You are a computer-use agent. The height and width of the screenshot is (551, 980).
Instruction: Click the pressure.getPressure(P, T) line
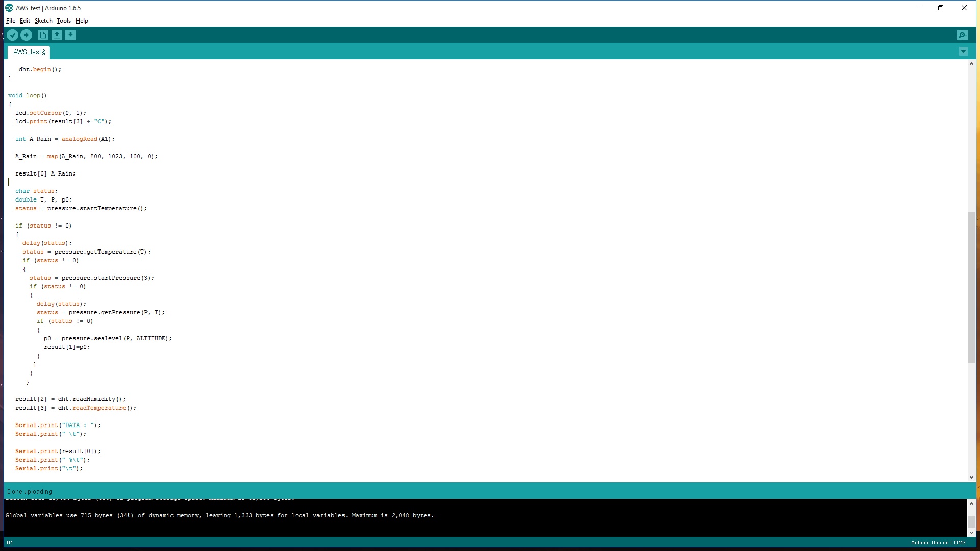point(101,313)
